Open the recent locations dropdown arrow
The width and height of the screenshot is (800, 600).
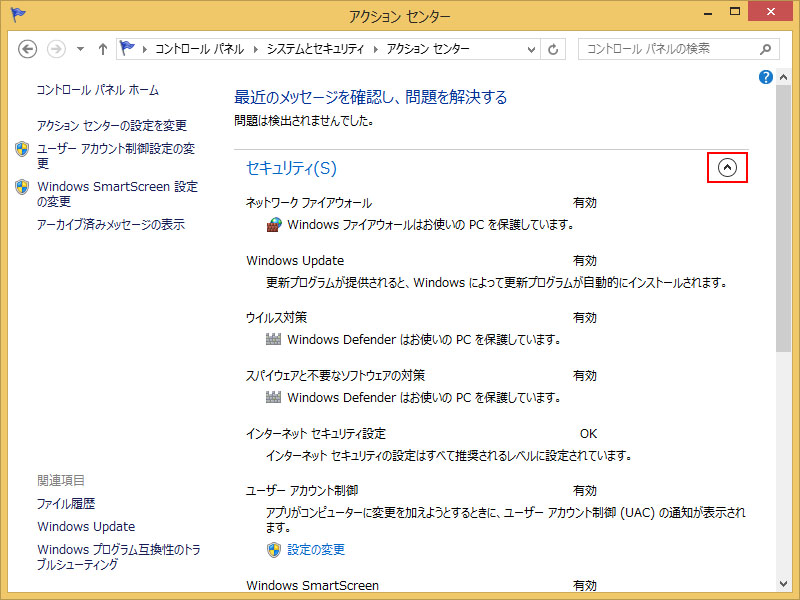[80, 49]
